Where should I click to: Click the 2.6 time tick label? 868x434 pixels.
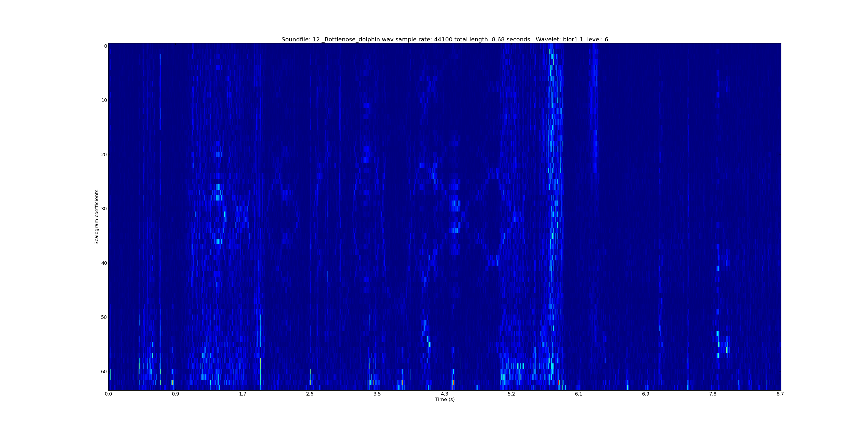pos(310,394)
